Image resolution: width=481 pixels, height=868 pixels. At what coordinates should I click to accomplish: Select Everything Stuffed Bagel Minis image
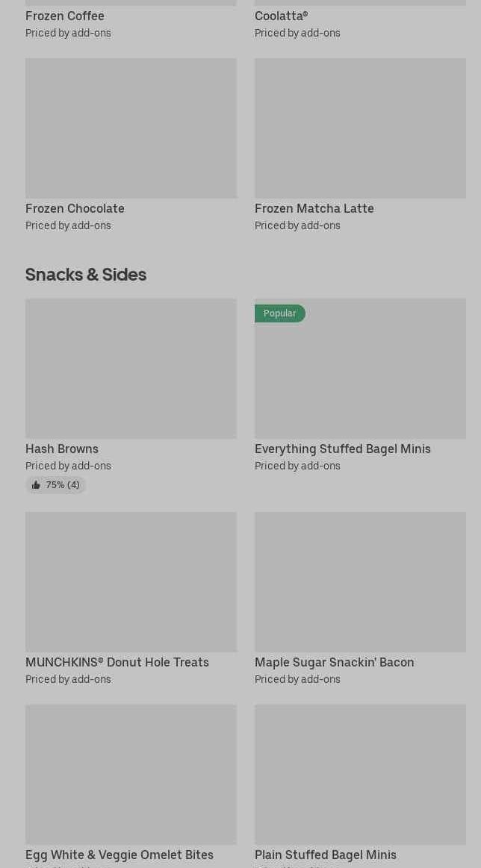pos(360,369)
